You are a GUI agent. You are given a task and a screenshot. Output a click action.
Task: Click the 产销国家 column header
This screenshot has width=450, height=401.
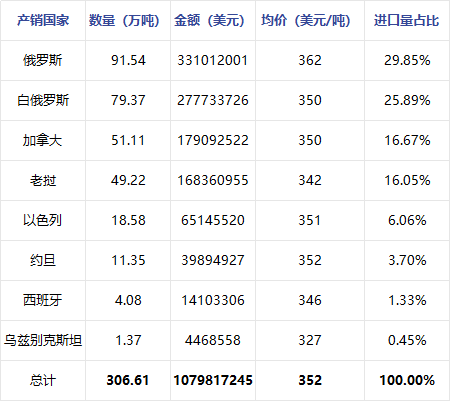click(x=43, y=20)
